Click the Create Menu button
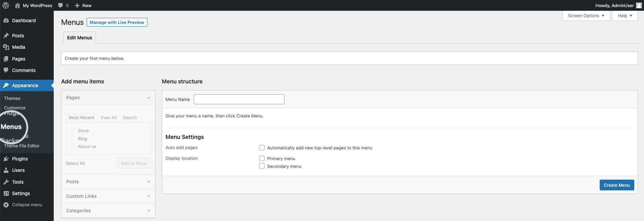 pyautogui.click(x=617, y=185)
